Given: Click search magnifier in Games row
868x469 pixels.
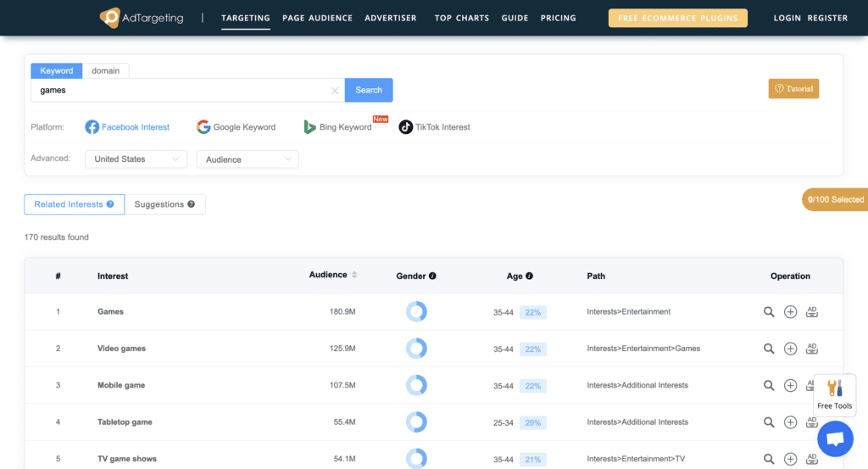Looking at the screenshot, I should tap(769, 312).
